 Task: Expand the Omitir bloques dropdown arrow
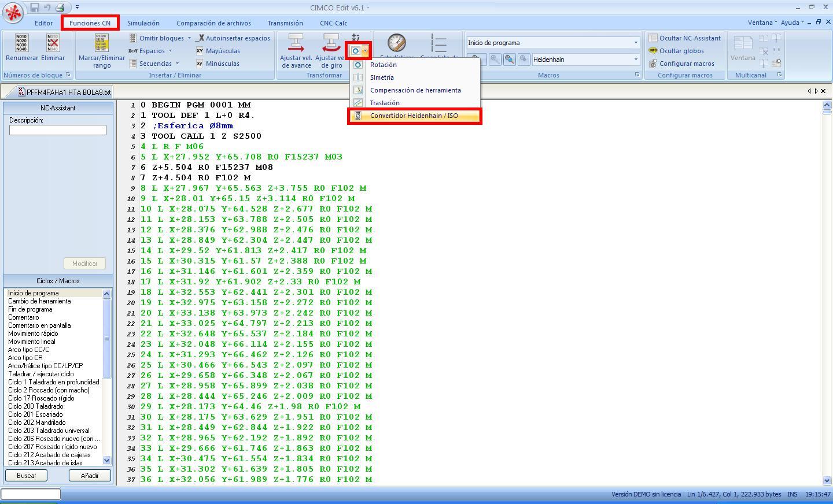tap(189, 38)
